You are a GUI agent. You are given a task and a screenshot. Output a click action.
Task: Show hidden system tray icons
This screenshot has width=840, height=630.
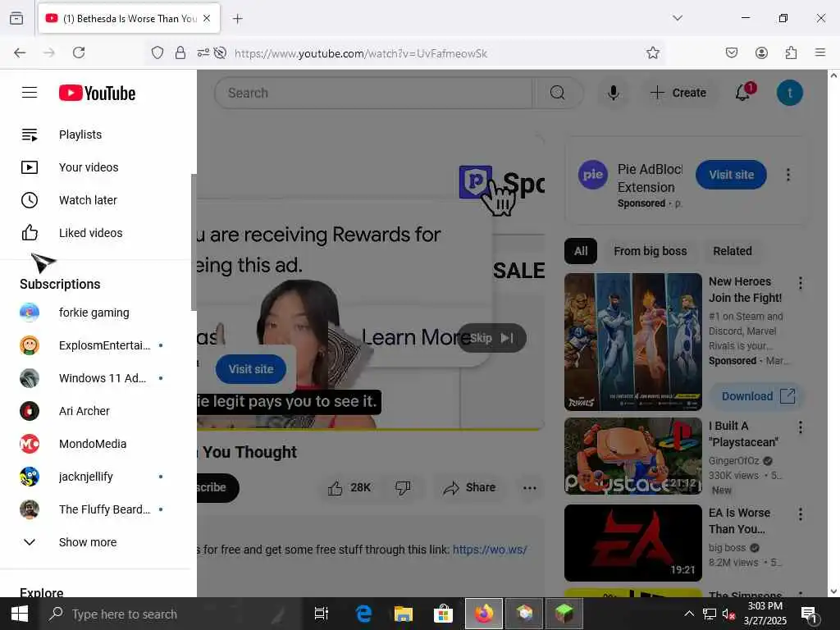pyautogui.click(x=689, y=614)
